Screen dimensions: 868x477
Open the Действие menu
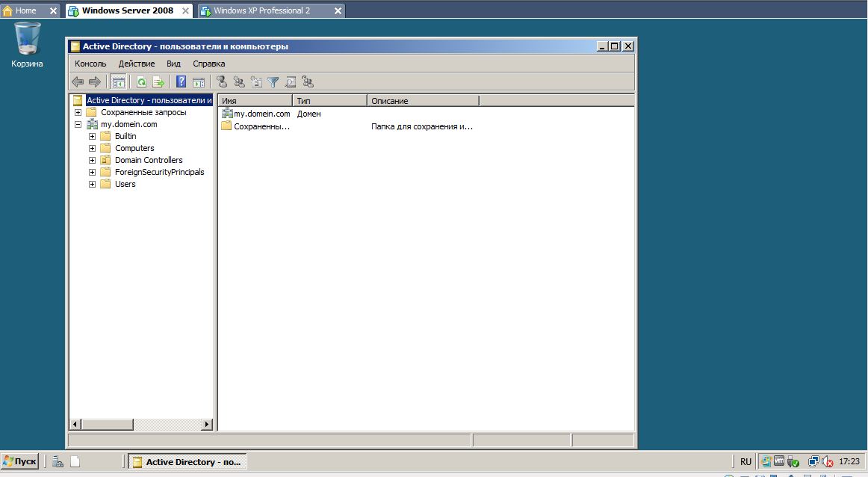pos(136,64)
